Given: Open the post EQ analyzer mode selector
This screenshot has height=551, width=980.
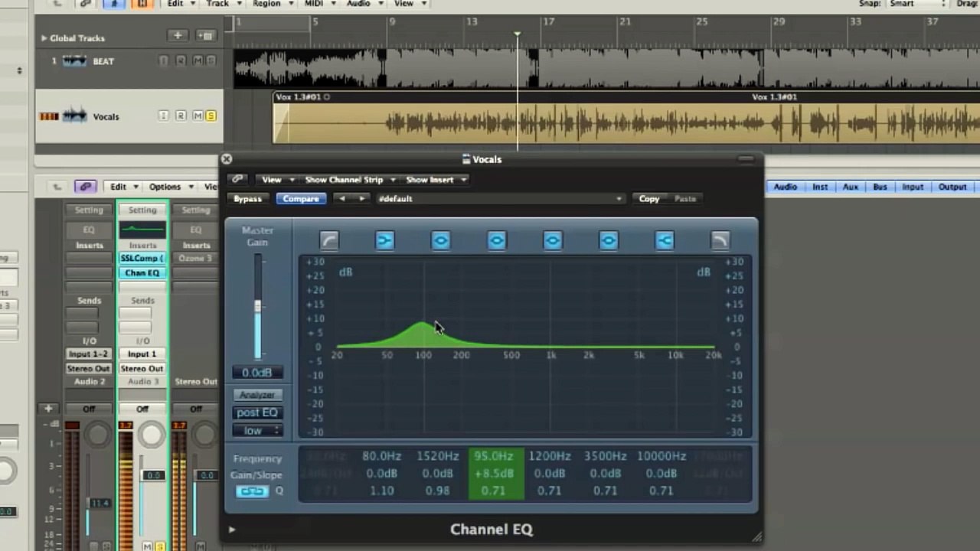Looking at the screenshot, I should click(x=257, y=412).
